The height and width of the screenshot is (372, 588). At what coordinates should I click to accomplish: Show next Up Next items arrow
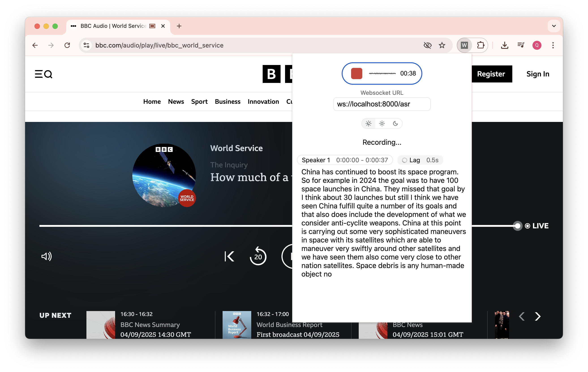pyautogui.click(x=538, y=316)
